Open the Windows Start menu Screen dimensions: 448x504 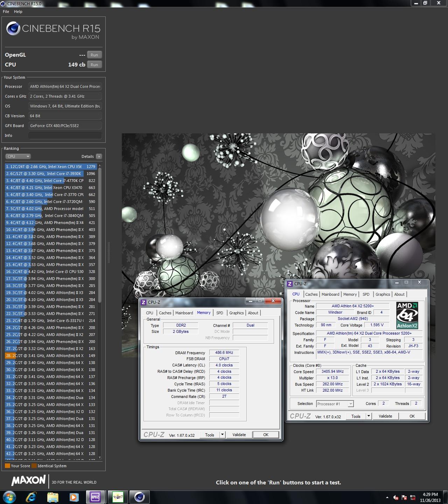[9, 497]
